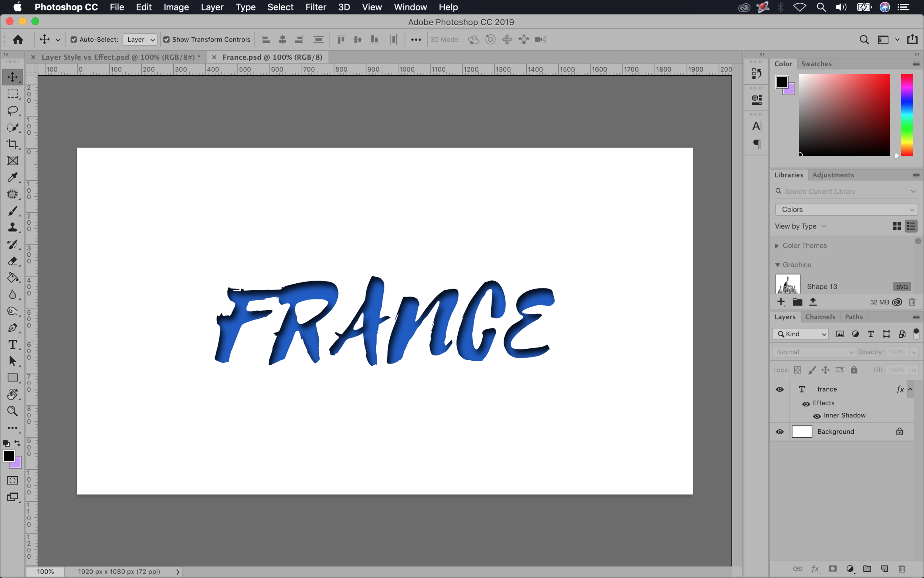The height and width of the screenshot is (578, 924).
Task: Select the Zoom tool
Action: 13,411
